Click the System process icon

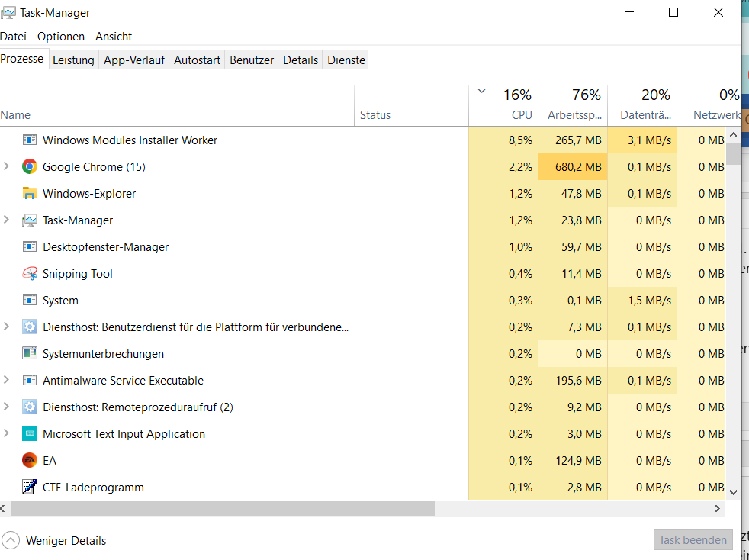[30, 301]
